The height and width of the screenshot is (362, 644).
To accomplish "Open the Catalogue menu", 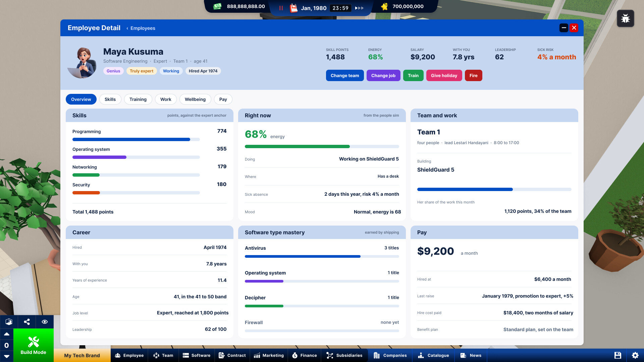I will (x=433, y=355).
